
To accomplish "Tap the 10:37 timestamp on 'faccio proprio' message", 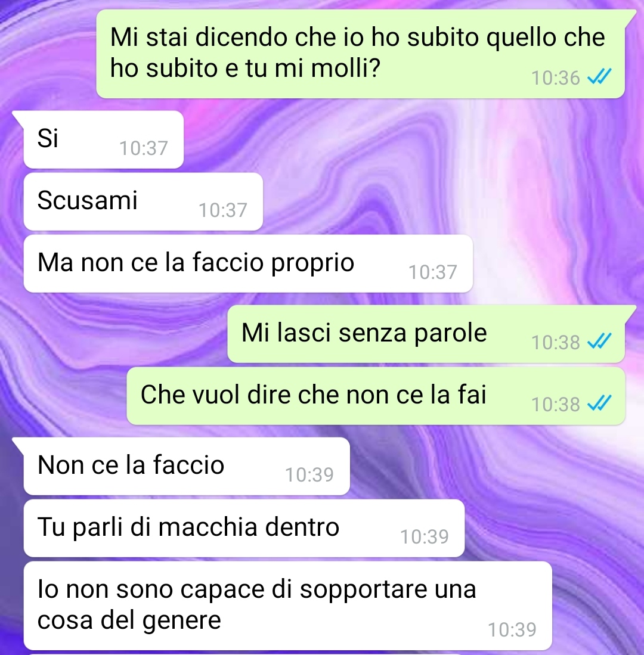I will [432, 272].
